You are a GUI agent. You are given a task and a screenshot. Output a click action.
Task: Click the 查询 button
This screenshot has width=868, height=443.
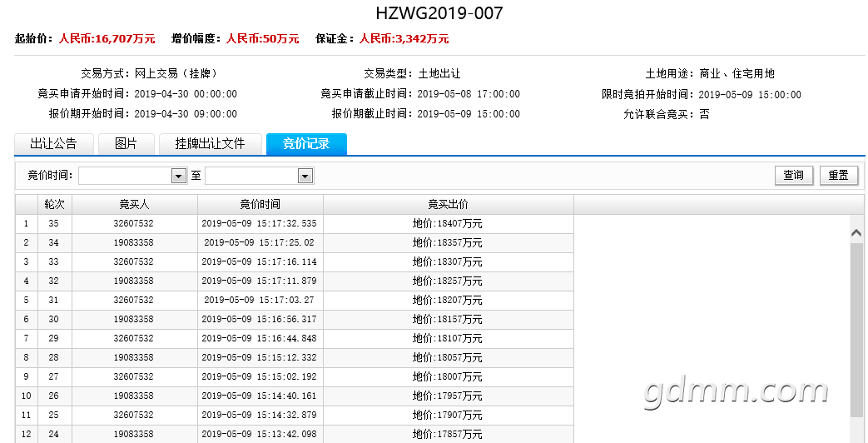coord(793,175)
